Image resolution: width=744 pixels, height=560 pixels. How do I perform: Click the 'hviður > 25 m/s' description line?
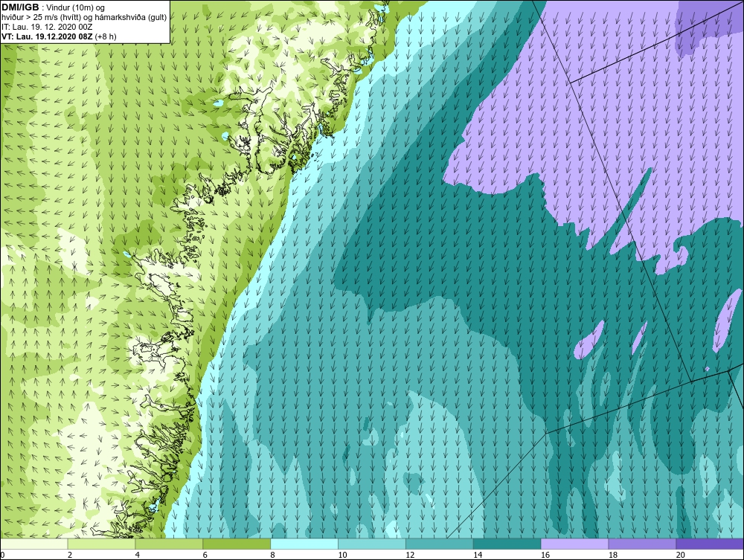85,18
